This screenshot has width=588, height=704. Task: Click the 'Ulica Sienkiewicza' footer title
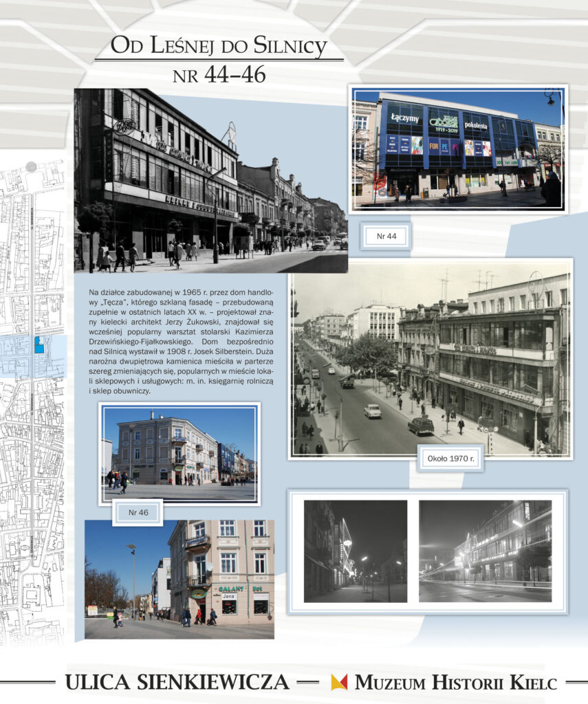tap(177, 683)
